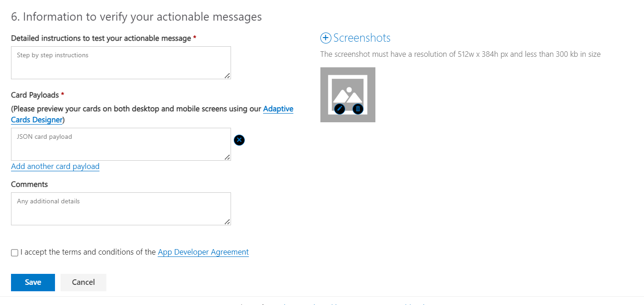
Task: Click resize handle of JSON card payload box
Action: [227, 157]
